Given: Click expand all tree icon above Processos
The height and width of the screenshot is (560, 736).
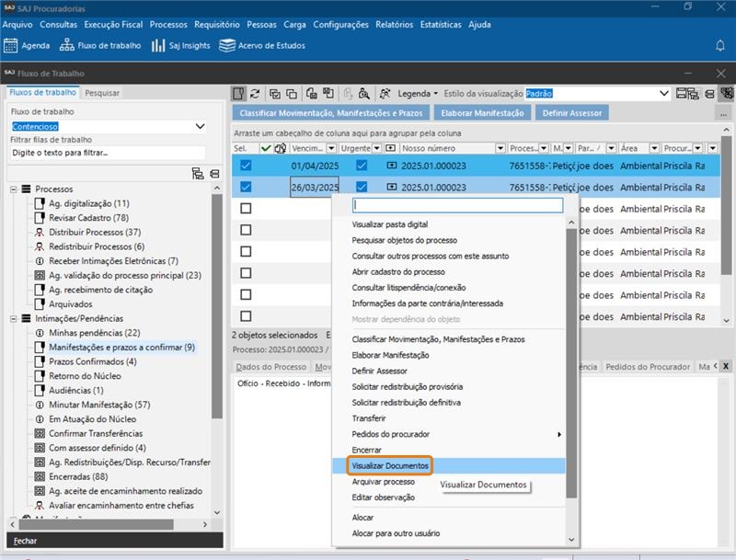Looking at the screenshot, I should [x=198, y=174].
